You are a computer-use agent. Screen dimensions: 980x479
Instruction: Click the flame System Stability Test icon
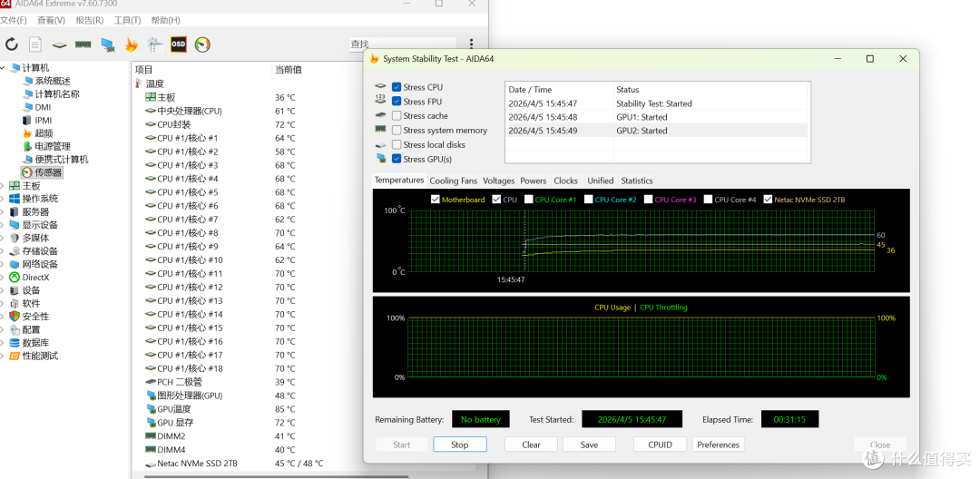pos(131,44)
